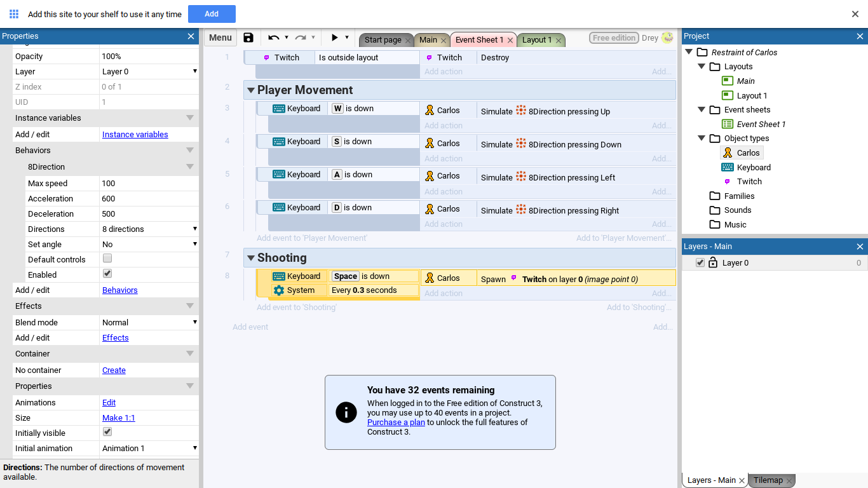The image size is (868, 488).
Task: Click the System gear icon in event 8
Action: pyautogui.click(x=278, y=290)
